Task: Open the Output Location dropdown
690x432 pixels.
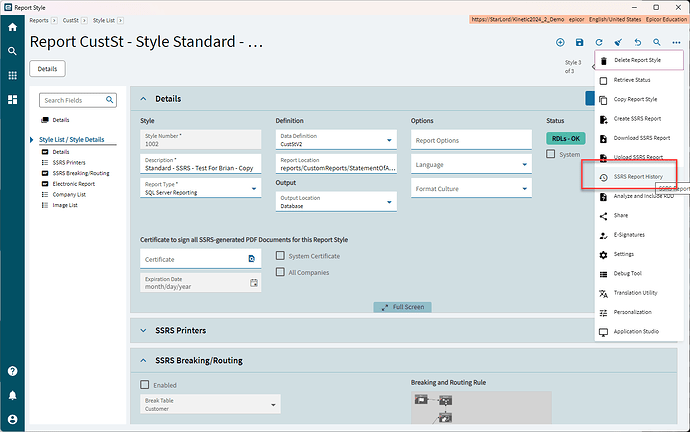Action: [389, 202]
